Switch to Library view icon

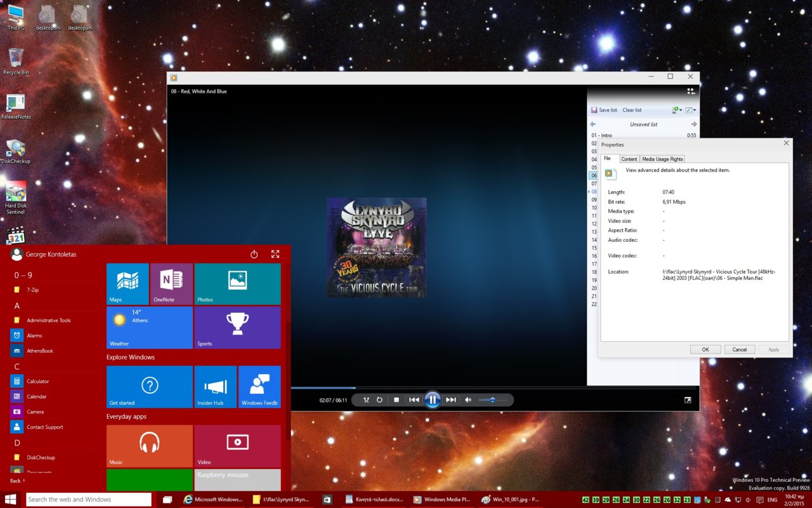691,91
